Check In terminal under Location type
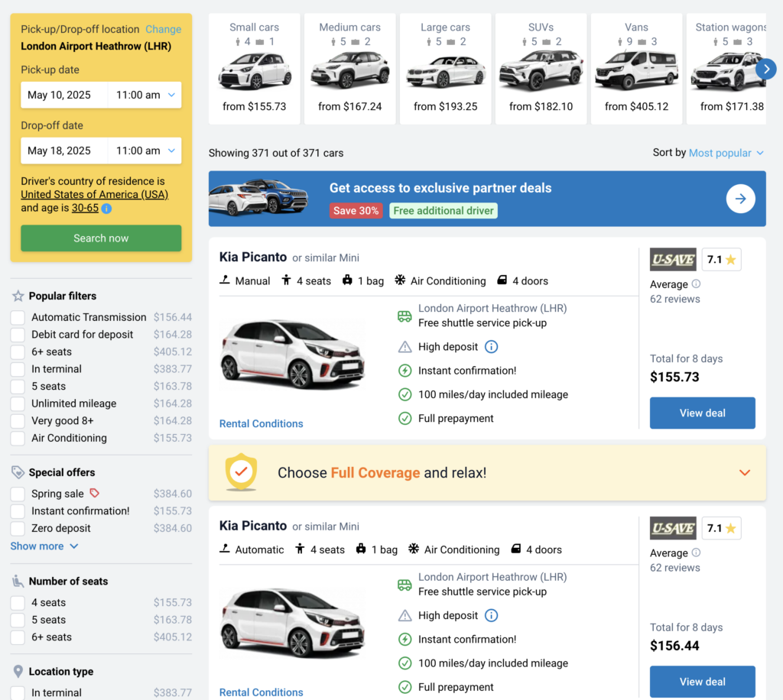The width and height of the screenshot is (783, 700). [x=18, y=692]
